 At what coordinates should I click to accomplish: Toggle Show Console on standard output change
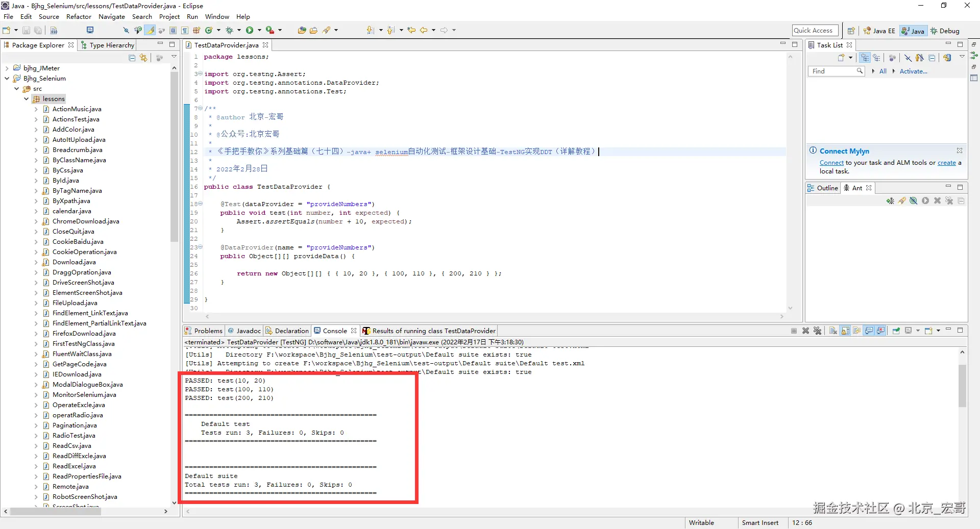pyautogui.click(x=869, y=331)
